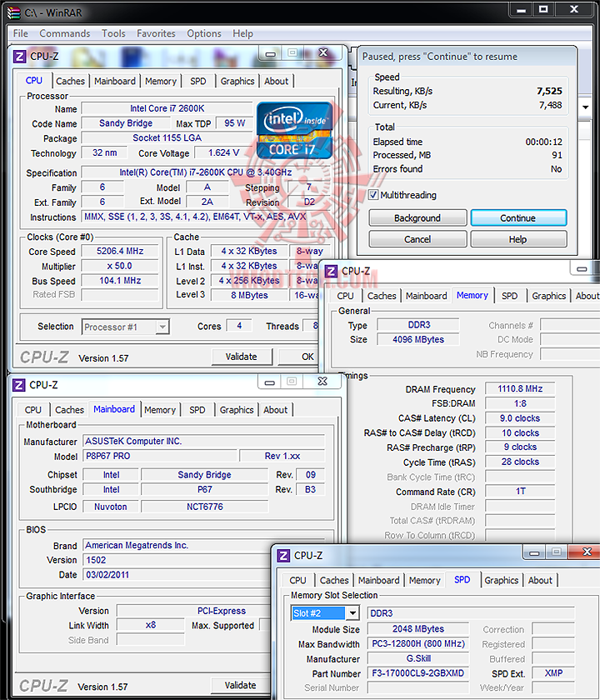
Task: Select SPD tab in Memory CPU-Z window
Action: pyautogui.click(x=509, y=296)
